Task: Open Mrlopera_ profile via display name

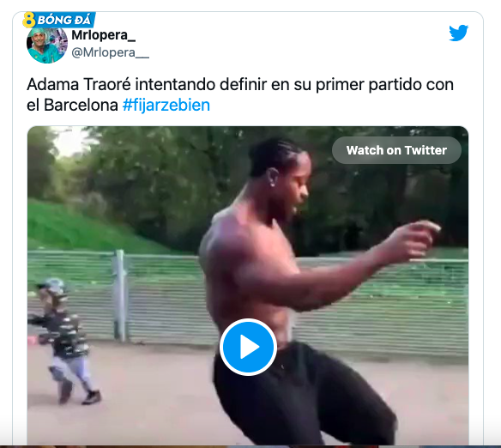Action: [x=103, y=35]
